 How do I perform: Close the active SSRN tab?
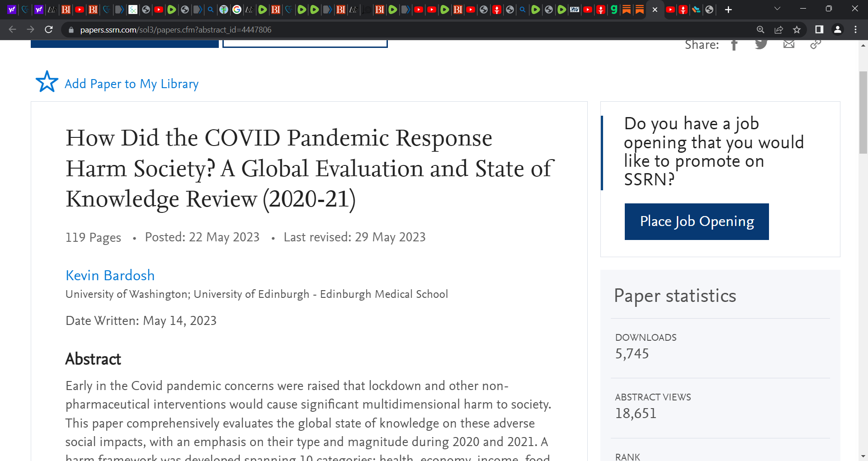tap(655, 9)
